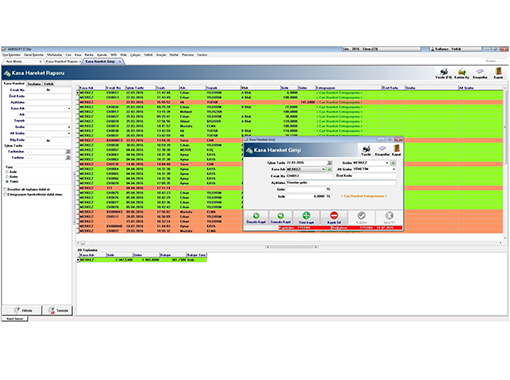Click the padlock icon in report toolbar
This screenshot has height=380, width=510.
click(462, 72)
